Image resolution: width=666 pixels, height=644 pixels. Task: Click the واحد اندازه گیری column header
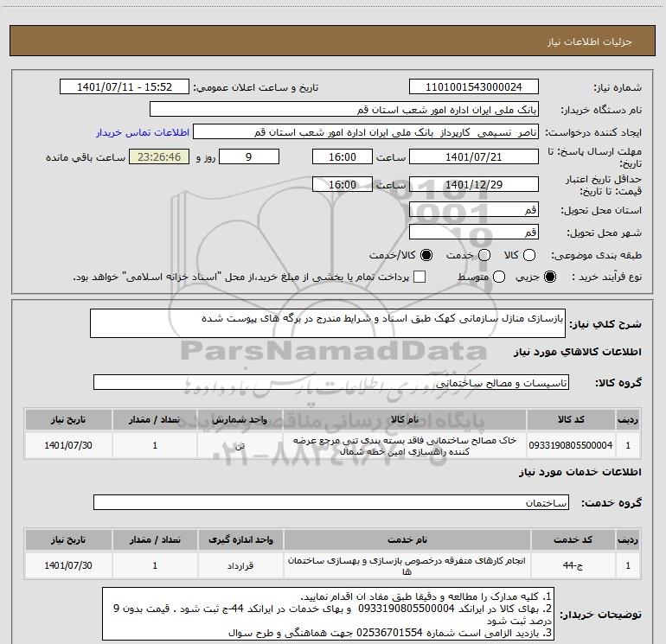pos(240,539)
